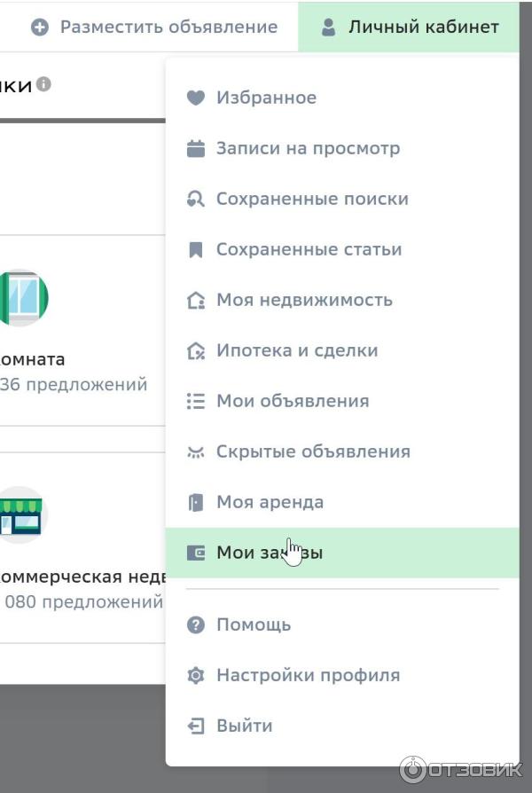The height and width of the screenshot is (793, 532).
Task: Click the hidden-eye icon for Скрытые объявления
Action: click(x=196, y=452)
